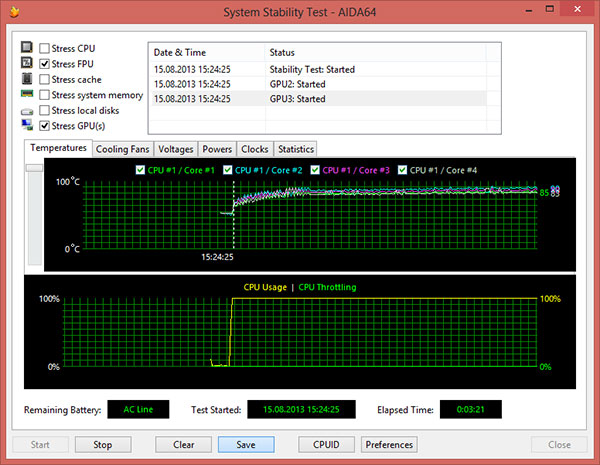Click the greyed-out Close button
600x465 pixels.
pos(559,445)
